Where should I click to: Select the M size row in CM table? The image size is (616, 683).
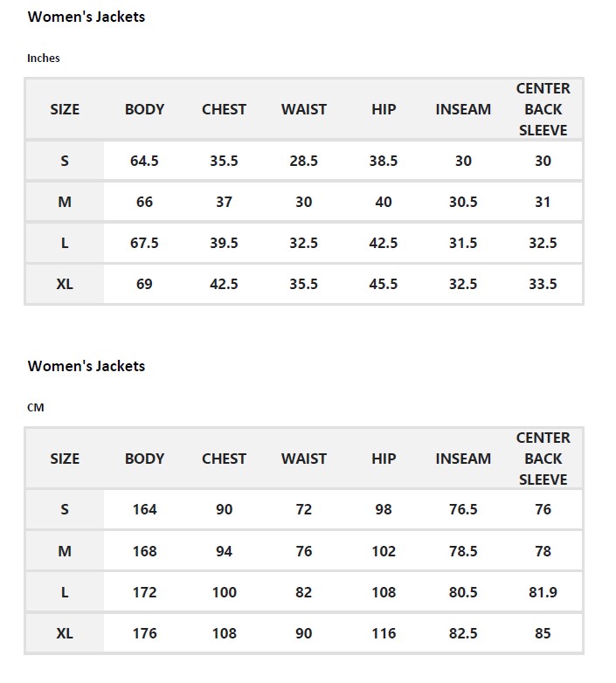pos(304,551)
